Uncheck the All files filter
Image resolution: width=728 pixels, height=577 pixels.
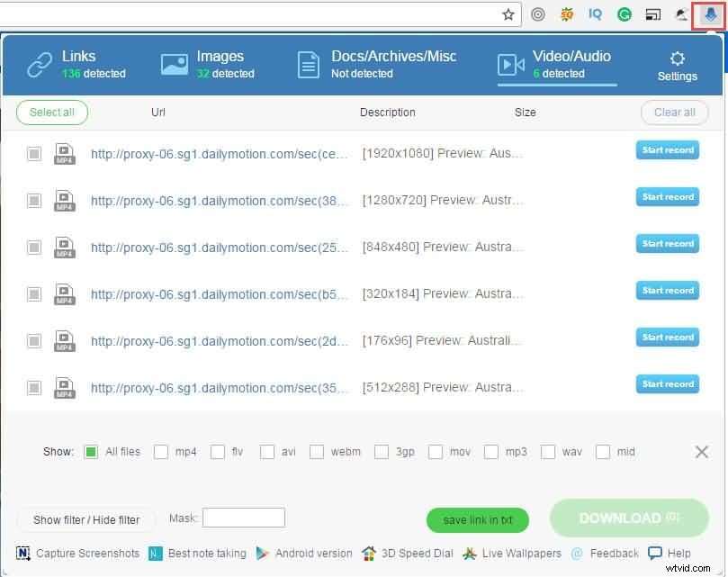91,452
